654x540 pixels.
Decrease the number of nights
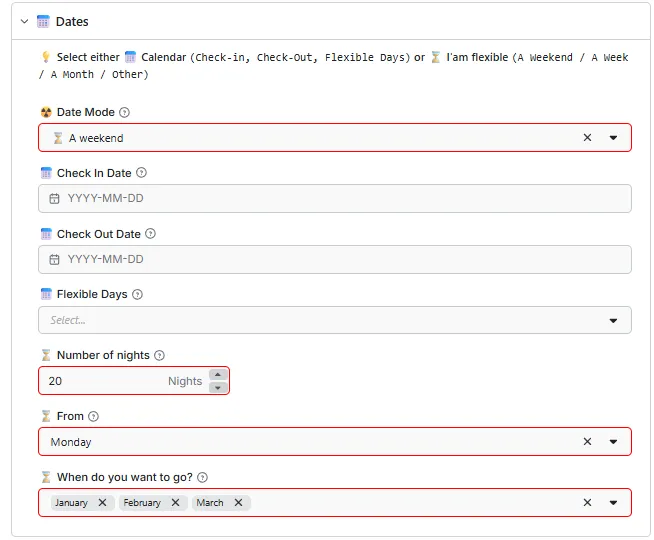[218, 387]
